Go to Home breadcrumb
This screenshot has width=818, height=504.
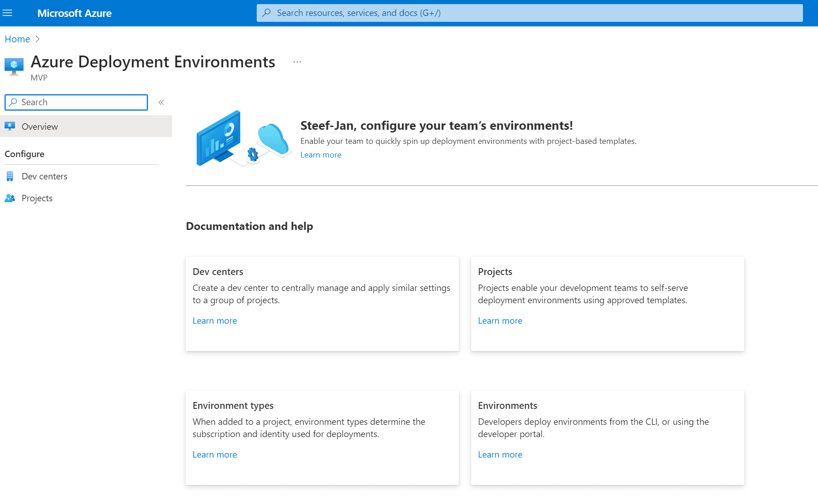(17, 39)
